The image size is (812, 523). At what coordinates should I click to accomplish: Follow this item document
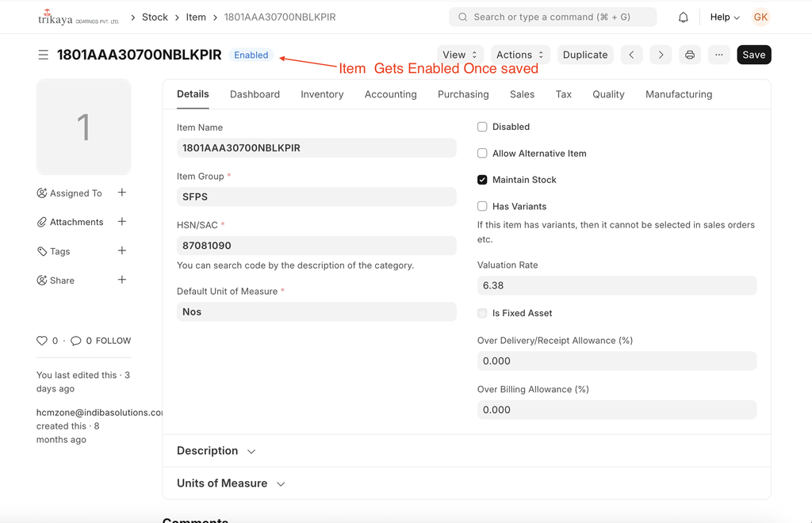[x=113, y=341]
